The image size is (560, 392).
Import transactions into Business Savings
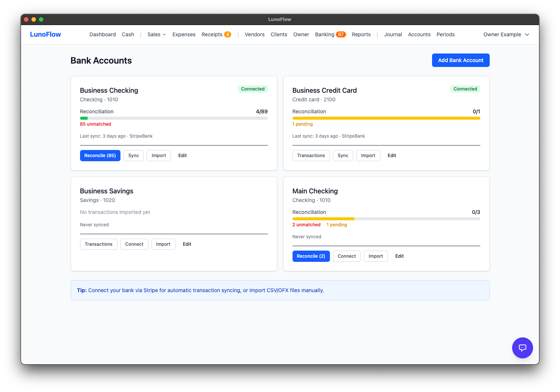163,244
